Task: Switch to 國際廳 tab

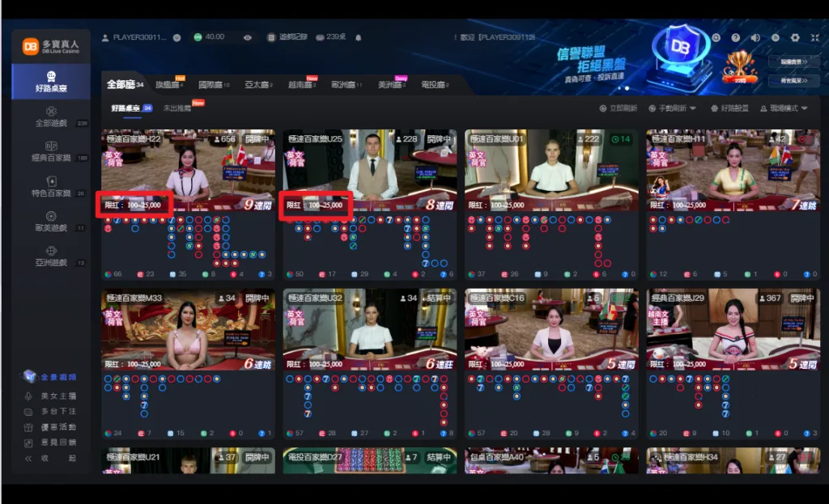Action: click(214, 84)
